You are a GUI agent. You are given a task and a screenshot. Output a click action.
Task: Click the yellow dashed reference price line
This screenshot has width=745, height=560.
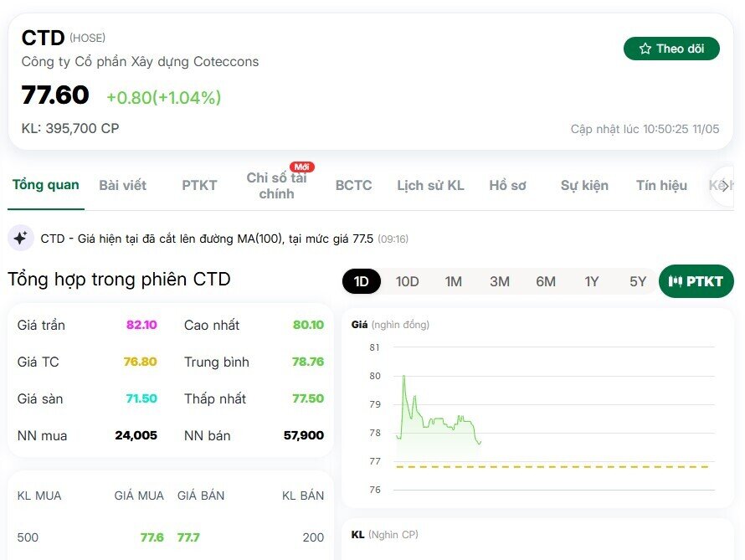click(552, 467)
